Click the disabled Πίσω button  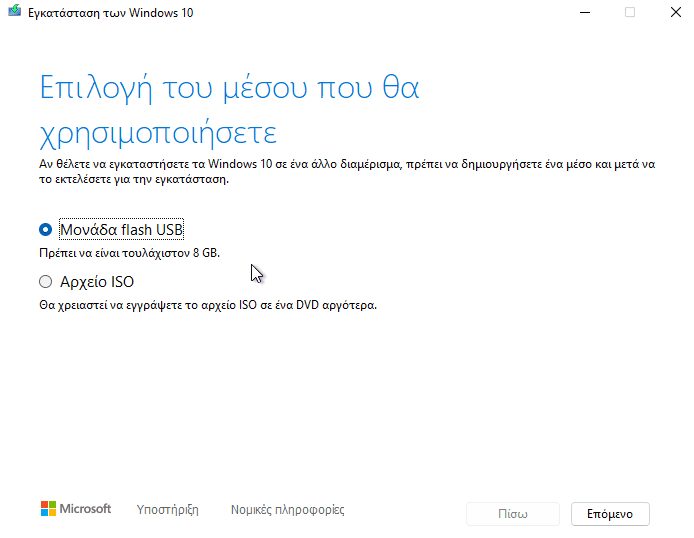513,514
